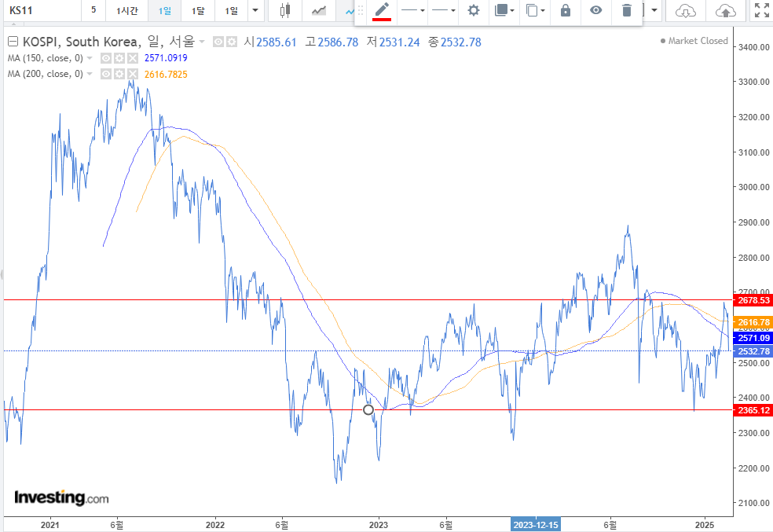Click the red 2365.12 price label

coord(753,410)
